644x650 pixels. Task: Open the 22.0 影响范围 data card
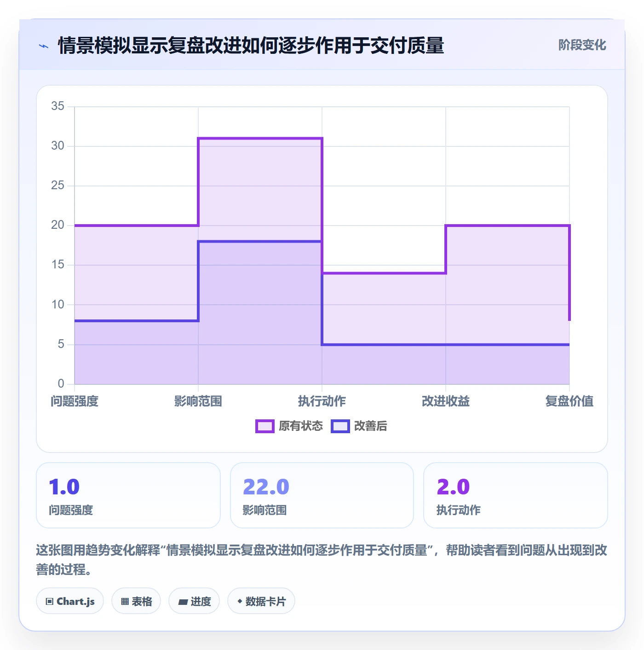(x=322, y=495)
